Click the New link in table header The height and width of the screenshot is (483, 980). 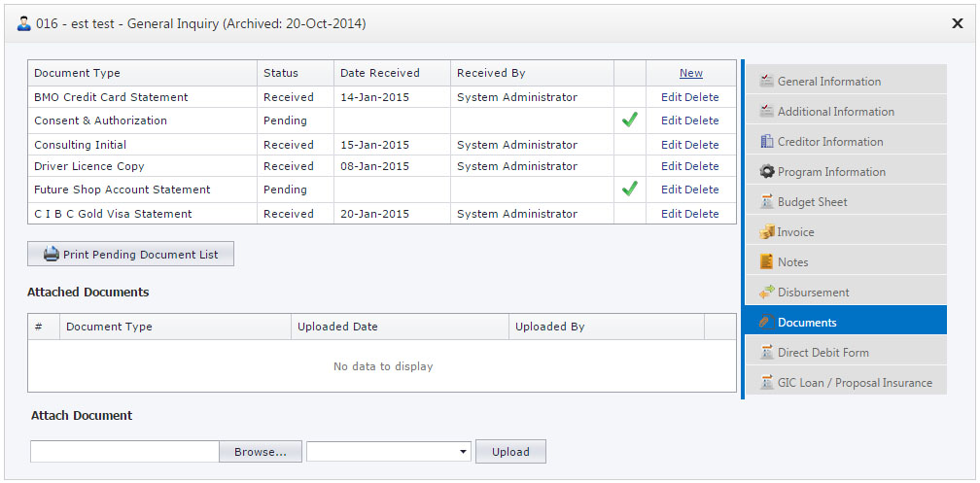690,73
